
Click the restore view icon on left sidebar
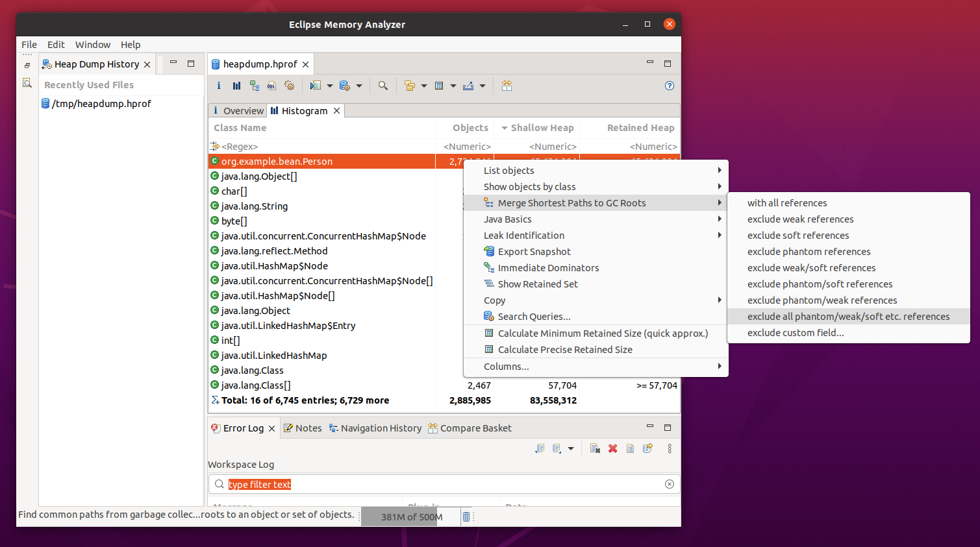point(27,66)
